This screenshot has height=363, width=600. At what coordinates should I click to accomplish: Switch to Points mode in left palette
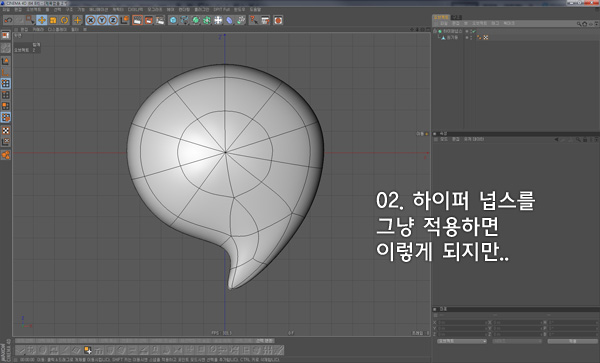(5, 84)
